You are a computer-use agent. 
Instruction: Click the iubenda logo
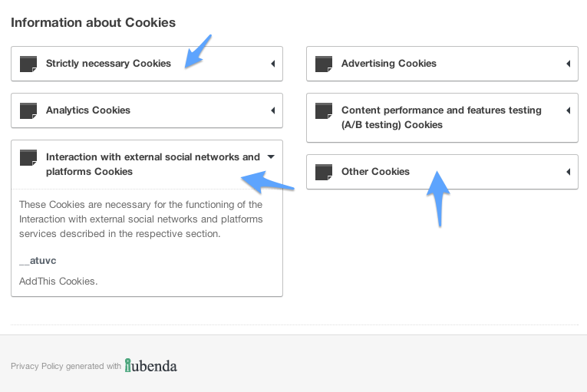point(151,366)
